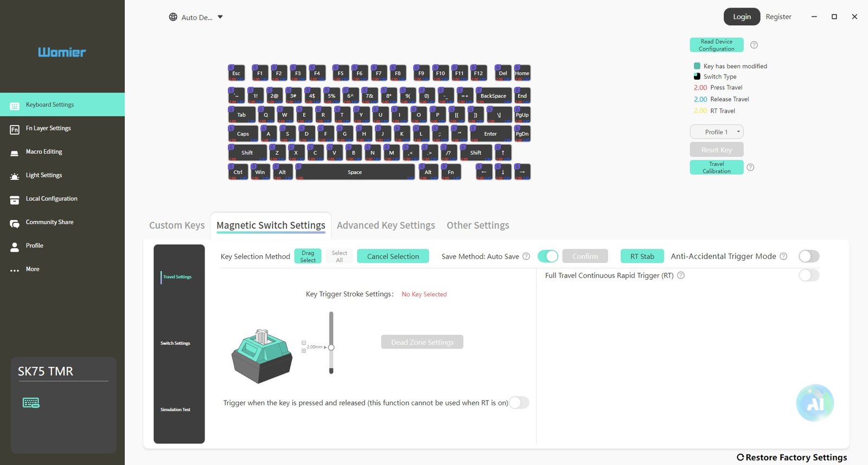Click the SK75 TMR keyboard device icon
Screen dimensions: 868x465
[31, 403]
